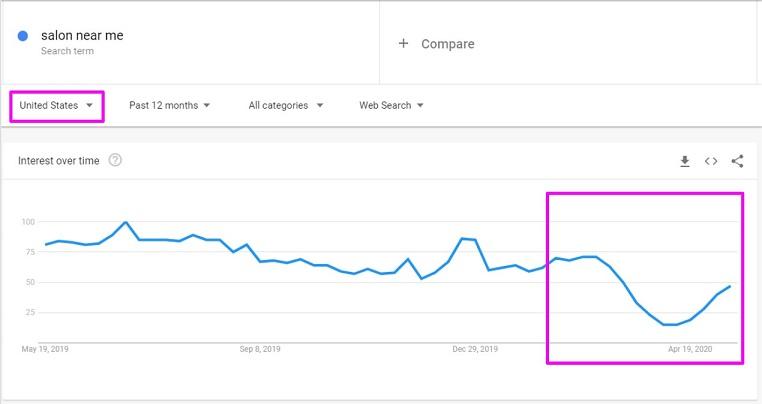Click the May 19, 2019 axis label

[45, 350]
